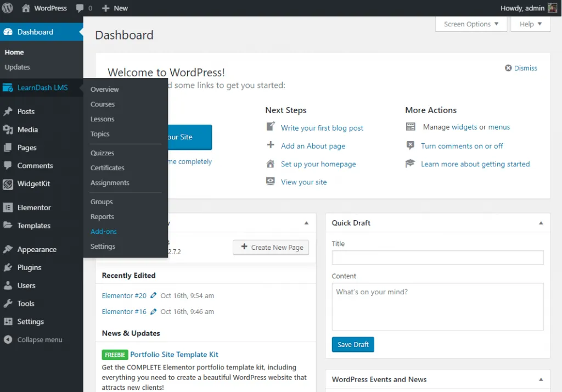Viewport: 562px width, 392px height.
Task: Open Settings in LearnDash submenu
Action: tap(103, 247)
